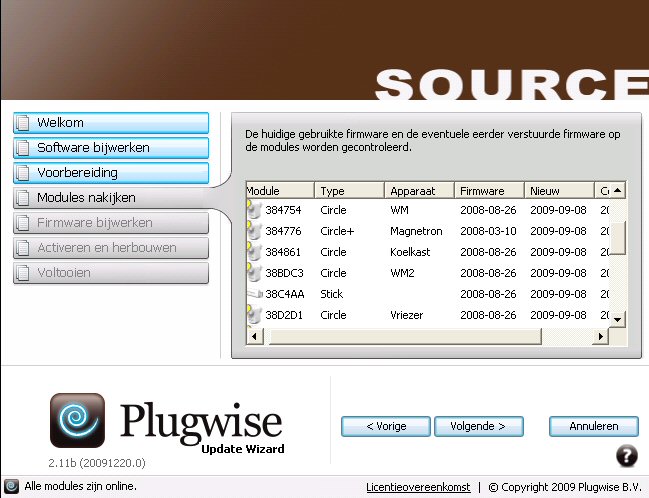Screen dimensions: 649x498
Task: Click the Circle+ type cell
Action: click(337, 231)
